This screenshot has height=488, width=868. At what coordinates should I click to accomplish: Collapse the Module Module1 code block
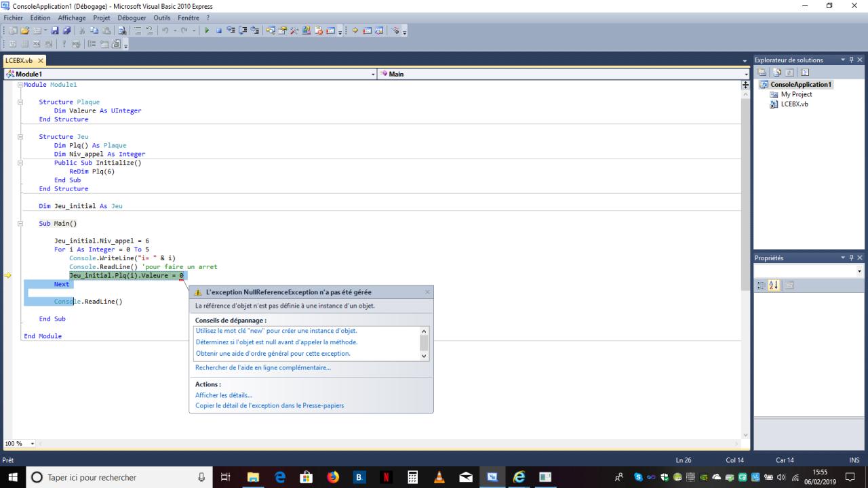click(20, 85)
